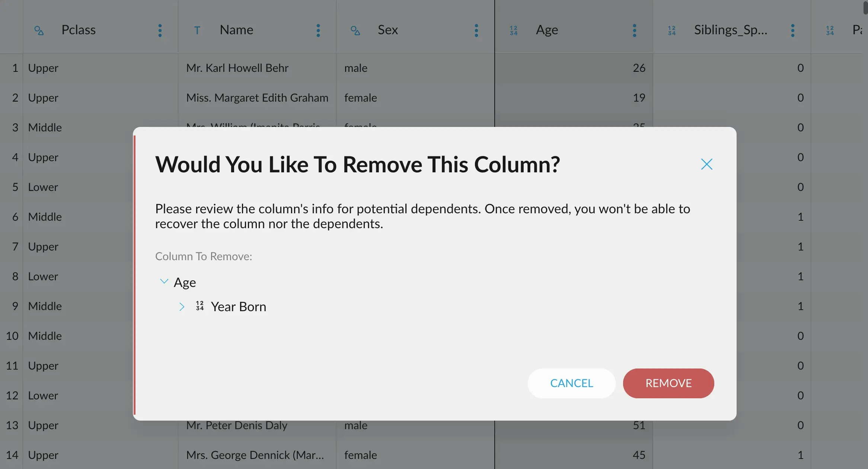Select the cell containing Mr. Peter Denis Daly

(x=237, y=425)
